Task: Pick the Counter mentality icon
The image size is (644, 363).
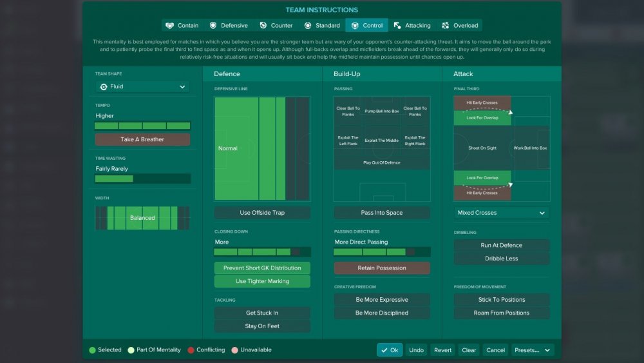Action: pyautogui.click(x=263, y=26)
